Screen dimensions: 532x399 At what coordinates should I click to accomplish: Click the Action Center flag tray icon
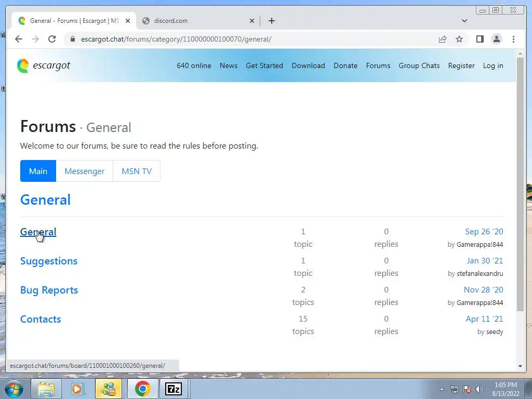(x=467, y=389)
